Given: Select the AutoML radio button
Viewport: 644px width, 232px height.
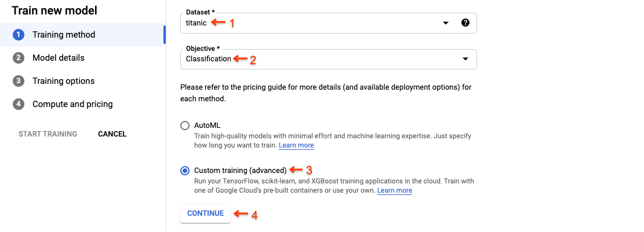Looking at the screenshot, I should (185, 125).
